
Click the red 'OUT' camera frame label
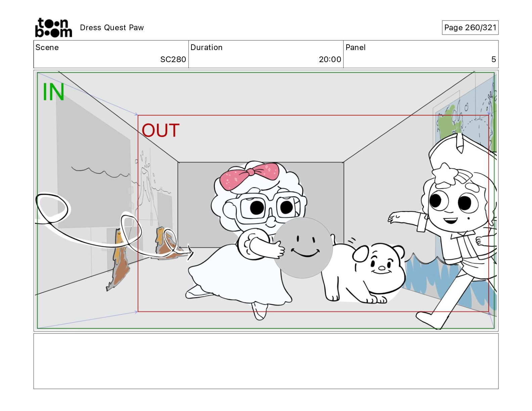(161, 130)
